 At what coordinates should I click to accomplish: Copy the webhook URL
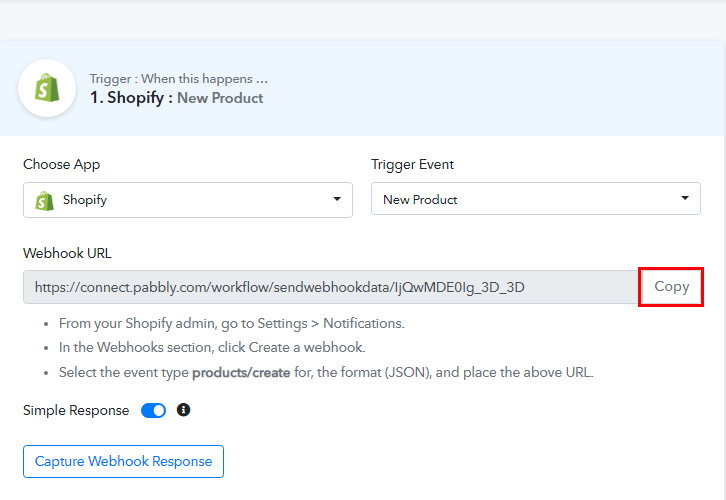pos(671,287)
